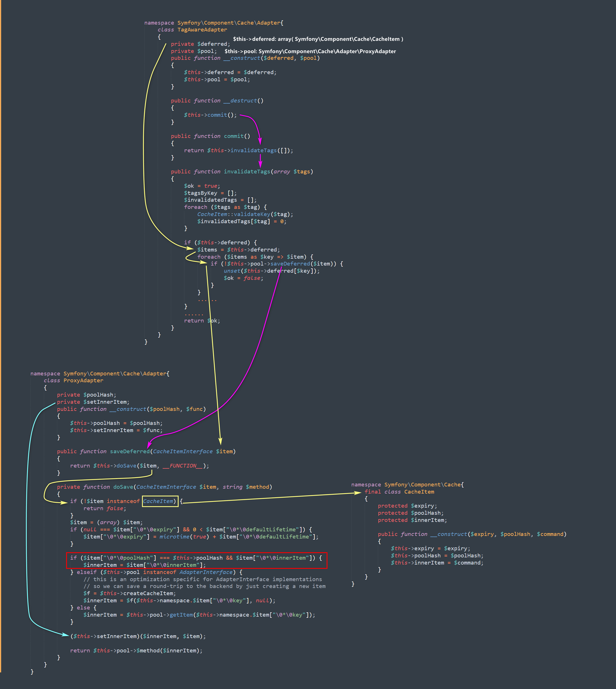Click 'private $setInnerItem;' line
The height and width of the screenshot is (689, 616).
(x=93, y=402)
